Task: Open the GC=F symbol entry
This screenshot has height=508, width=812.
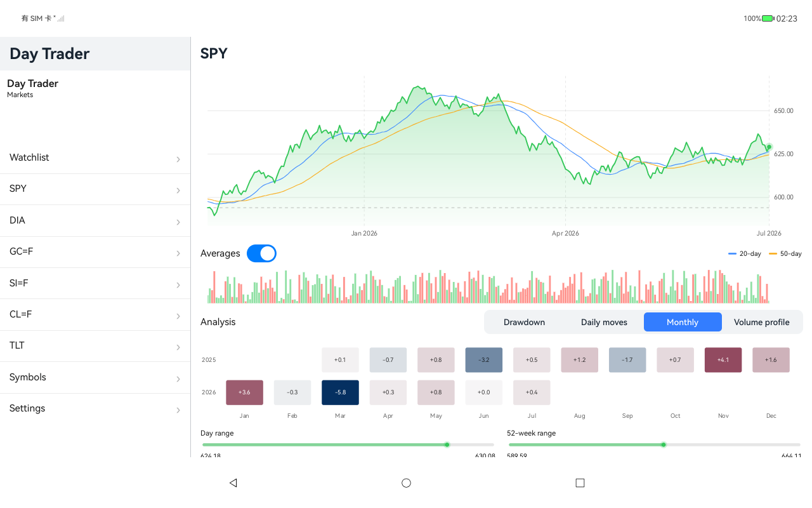Action: [95, 251]
